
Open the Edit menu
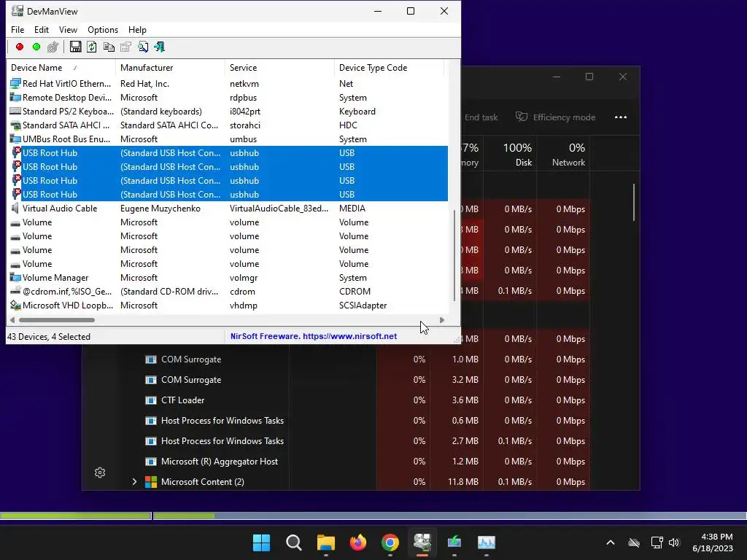pos(42,29)
